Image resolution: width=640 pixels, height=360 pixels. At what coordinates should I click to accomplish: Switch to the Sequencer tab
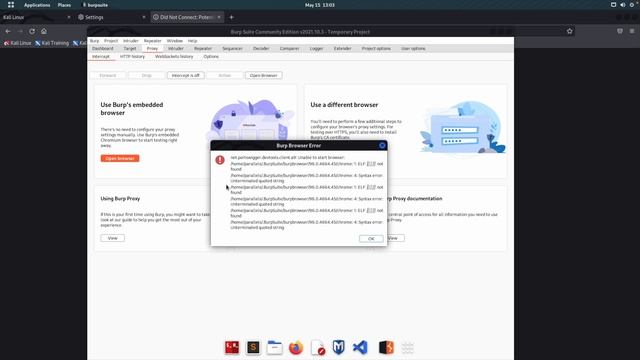tap(232, 48)
